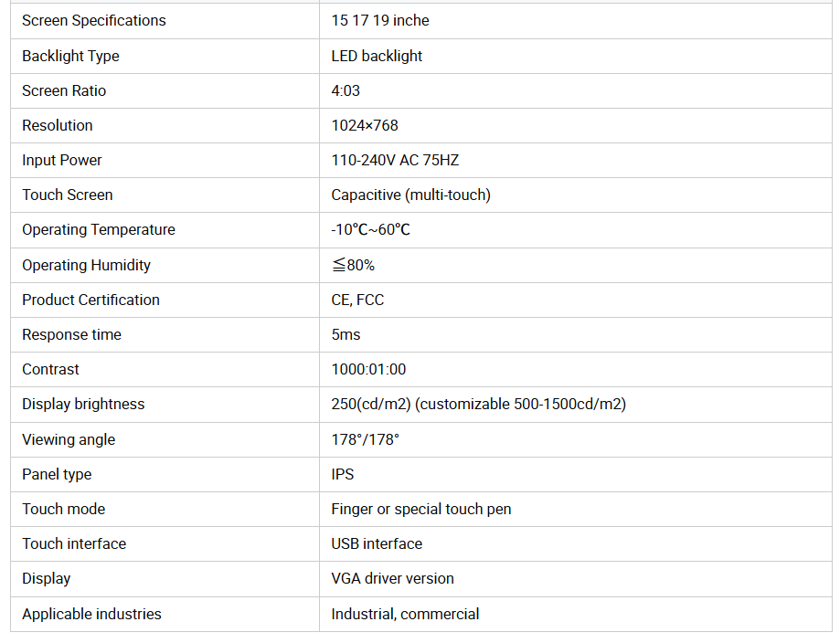
Task: Click the Screen Ratio row label
Action: [64, 90]
